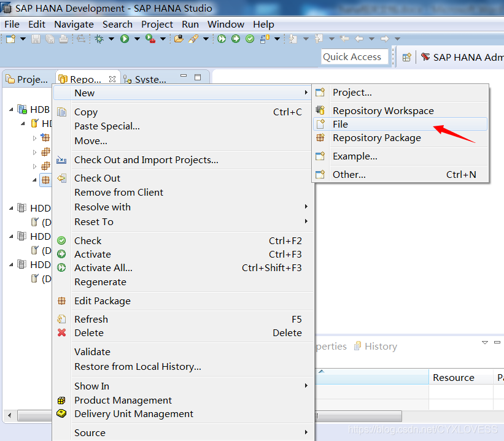The width and height of the screenshot is (504, 441).
Task: Select Refresh in context menu
Action: point(183,320)
